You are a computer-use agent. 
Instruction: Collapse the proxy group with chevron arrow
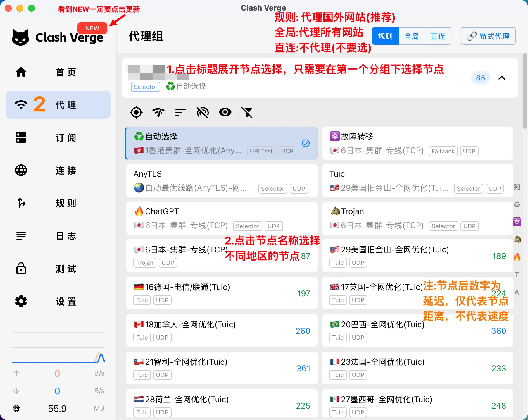coord(502,78)
